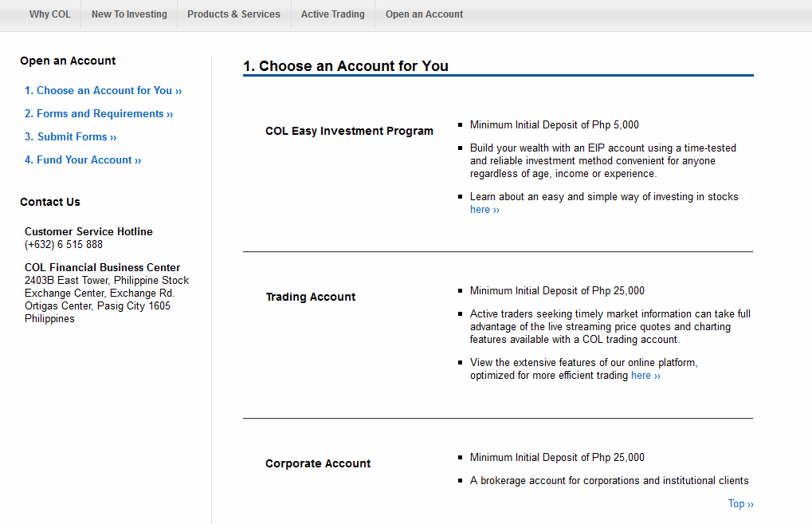Select the Customer Service Hotline label

click(x=88, y=231)
